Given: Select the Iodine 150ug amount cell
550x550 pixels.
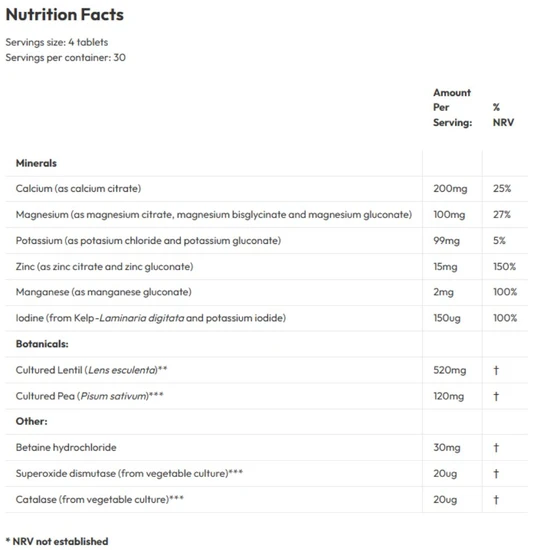Looking at the screenshot, I should 447,318.
